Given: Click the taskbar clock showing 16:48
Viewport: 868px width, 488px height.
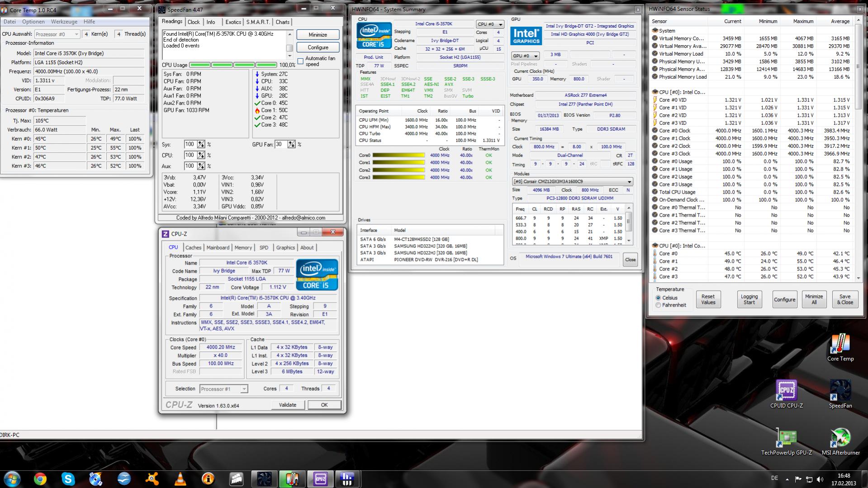Looking at the screenshot, I should (x=844, y=479).
